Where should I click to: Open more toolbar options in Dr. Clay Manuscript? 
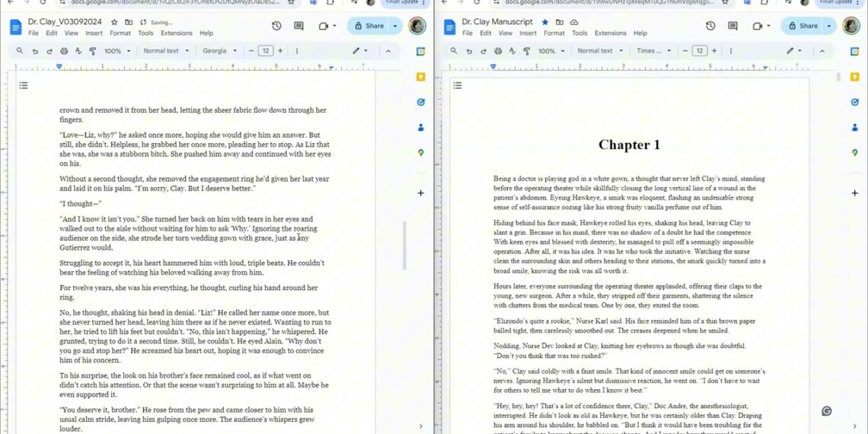click(x=731, y=51)
